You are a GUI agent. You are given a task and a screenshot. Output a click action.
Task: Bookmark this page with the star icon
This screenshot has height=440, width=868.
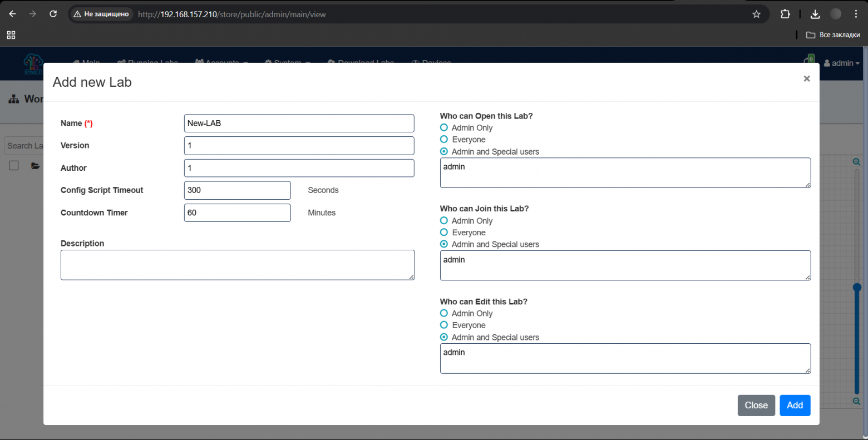coord(756,14)
